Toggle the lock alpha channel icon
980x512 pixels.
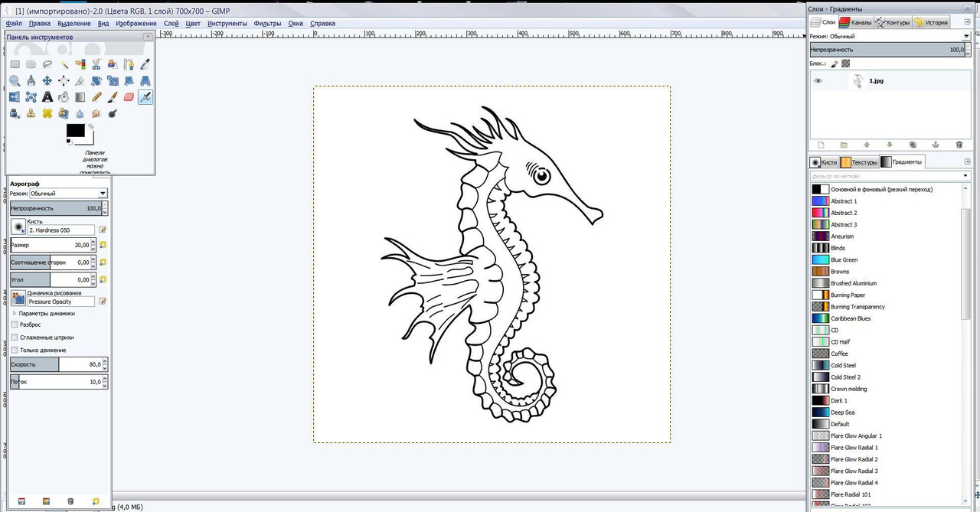point(846,64)
